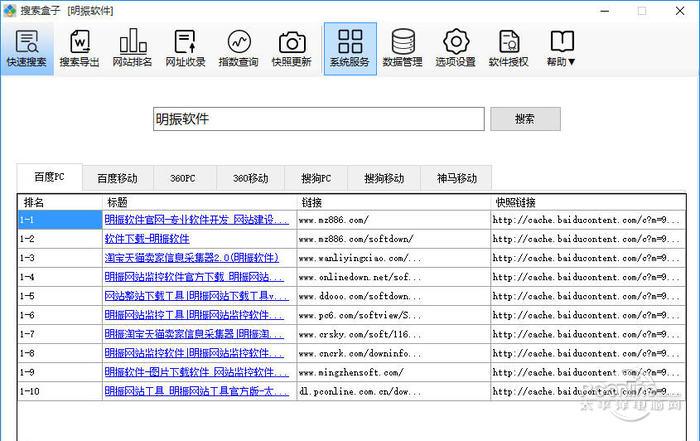Sort by the 排名 column header
This screenshot has height=441, width=700.
[60, 202]
